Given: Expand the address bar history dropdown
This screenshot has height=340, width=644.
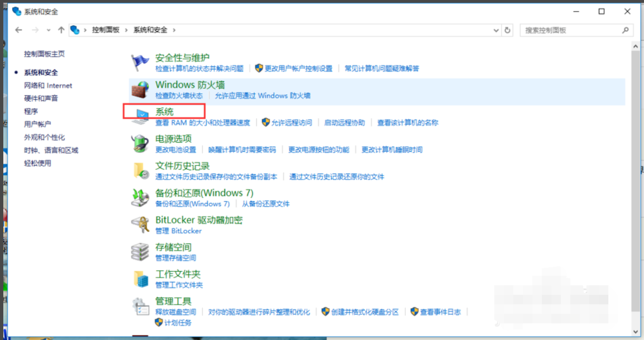Looking at the screenshot, I should (x=496, y=30).
